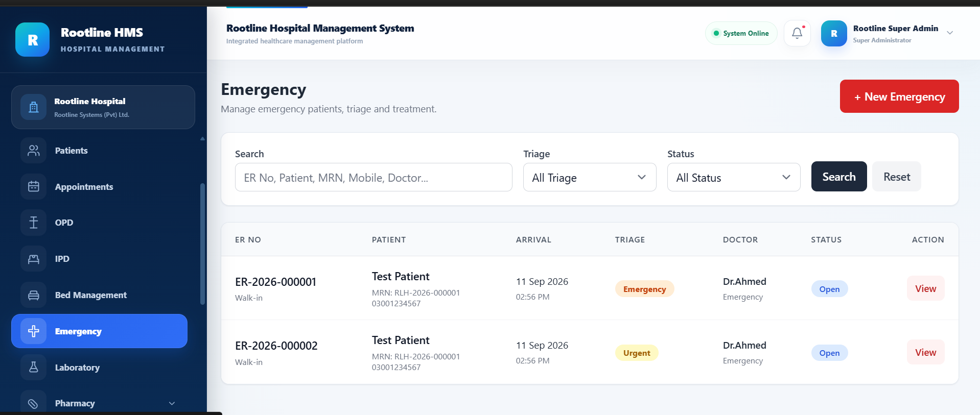Click the OPD sidebar icon
This screenshot has height=415, width=980.
[x=34, y=223]
